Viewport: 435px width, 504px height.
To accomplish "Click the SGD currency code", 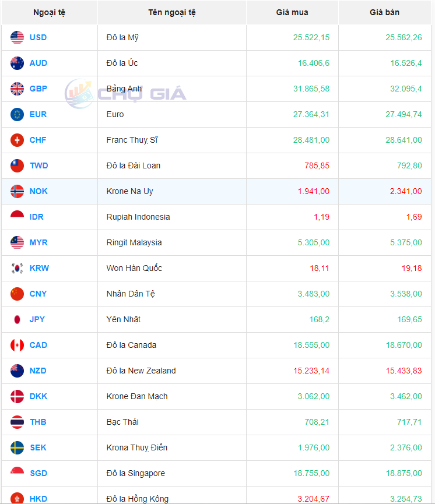I will (38, 473).
